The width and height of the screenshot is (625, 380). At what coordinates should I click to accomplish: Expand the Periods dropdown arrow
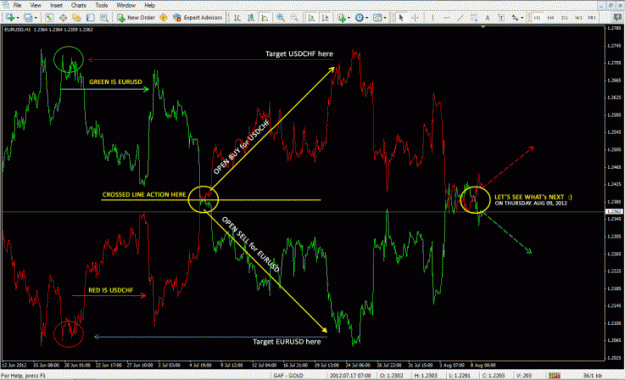click(367, 18)
